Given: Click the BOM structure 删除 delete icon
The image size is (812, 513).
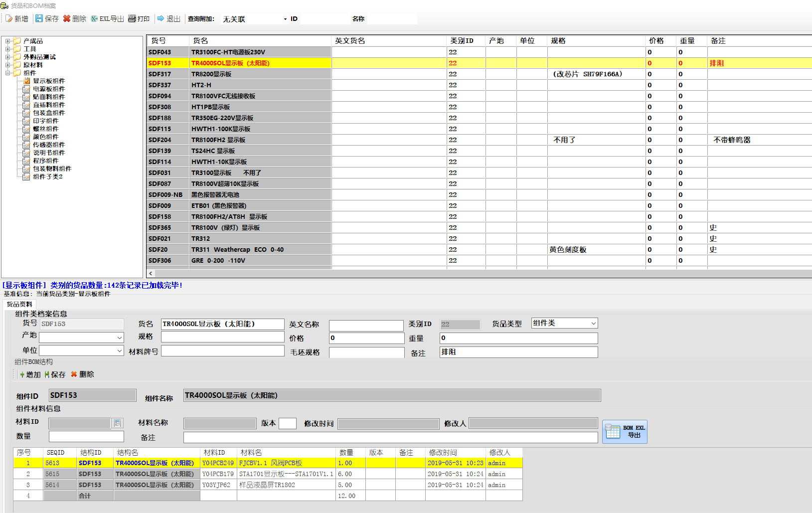Looking at the screenshot, I should tap(74, 374).
